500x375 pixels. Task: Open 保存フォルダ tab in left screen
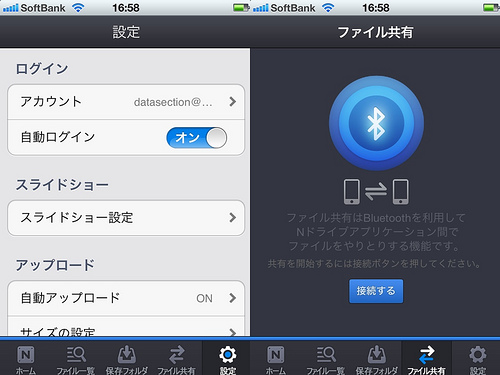pyautogui.click(x=126, y=359)
